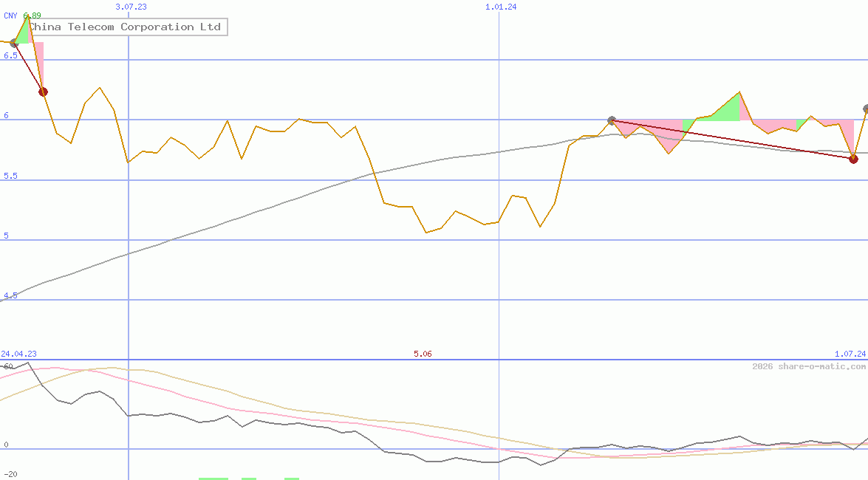Click the dark red marker near the 1.07.24 end
The image size is (868, 480).
coord(854,158)
